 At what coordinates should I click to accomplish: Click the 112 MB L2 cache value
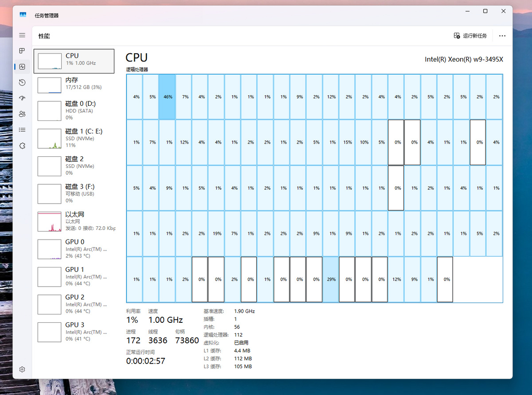243,359
